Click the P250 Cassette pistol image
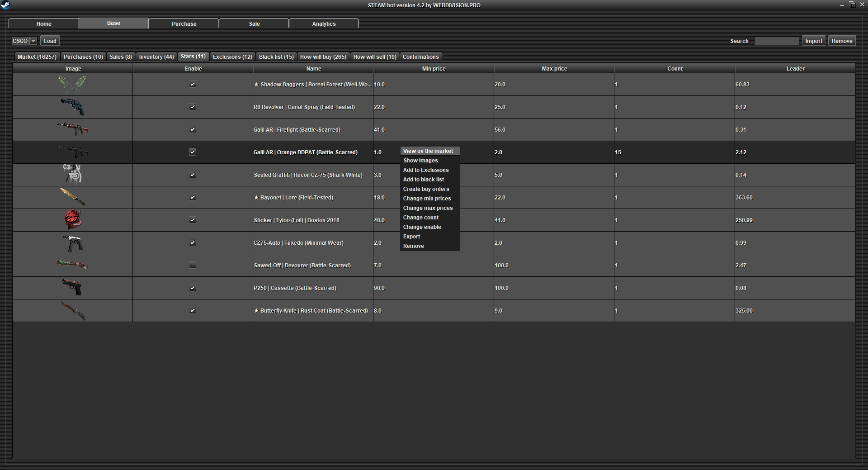This screenshot has height=470, width=868. tap(72, 288)
